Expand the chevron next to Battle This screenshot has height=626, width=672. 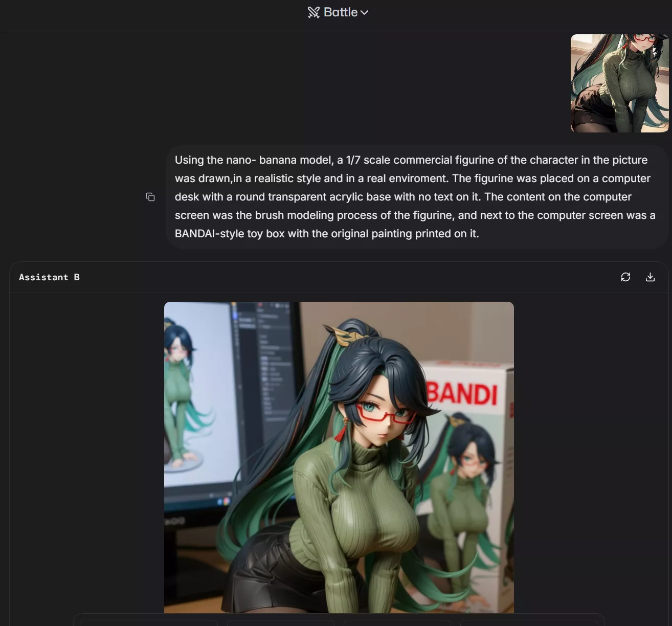(x=365, y=13)
